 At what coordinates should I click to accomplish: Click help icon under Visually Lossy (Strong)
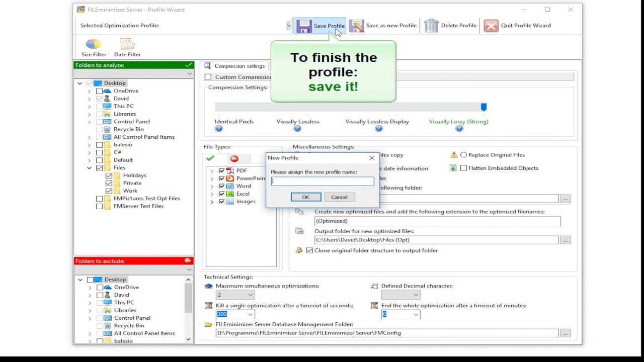coord(459,129)
